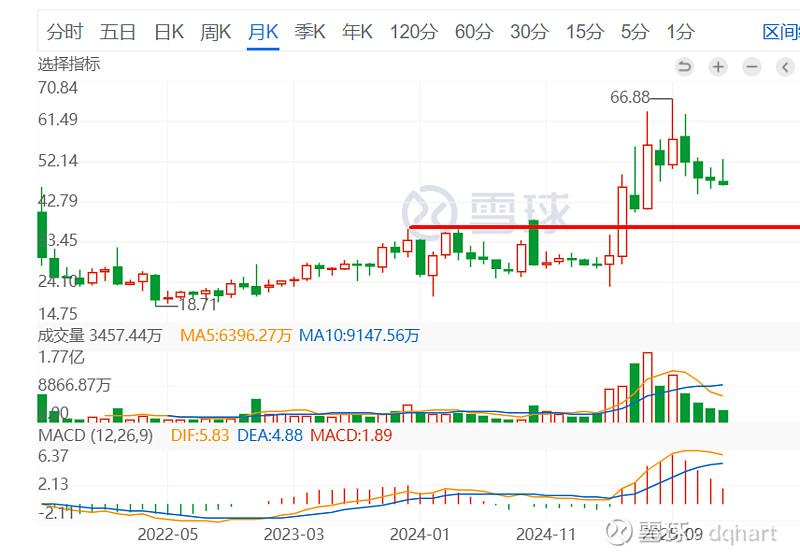Screen dimensions: 800x557
Task: Click the 8866.87万 volume axis label
Action: coord(74,385)
